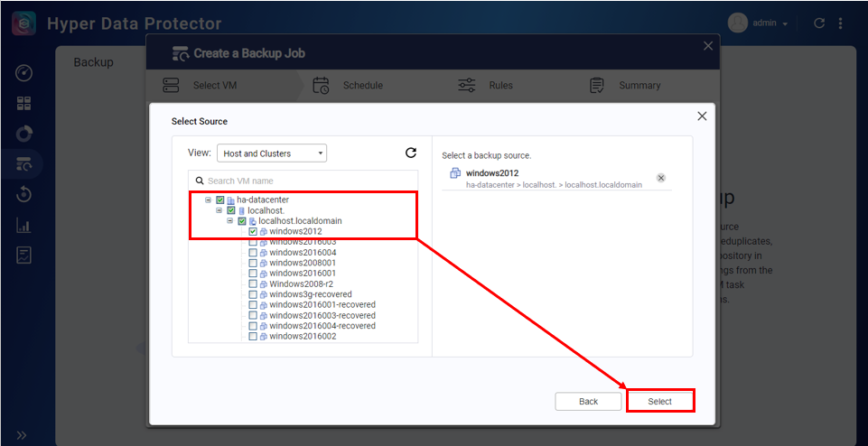This screenshot has height=446, width=868.
Task: Click the admin user avatar icon
Action: tap(738, 23)
